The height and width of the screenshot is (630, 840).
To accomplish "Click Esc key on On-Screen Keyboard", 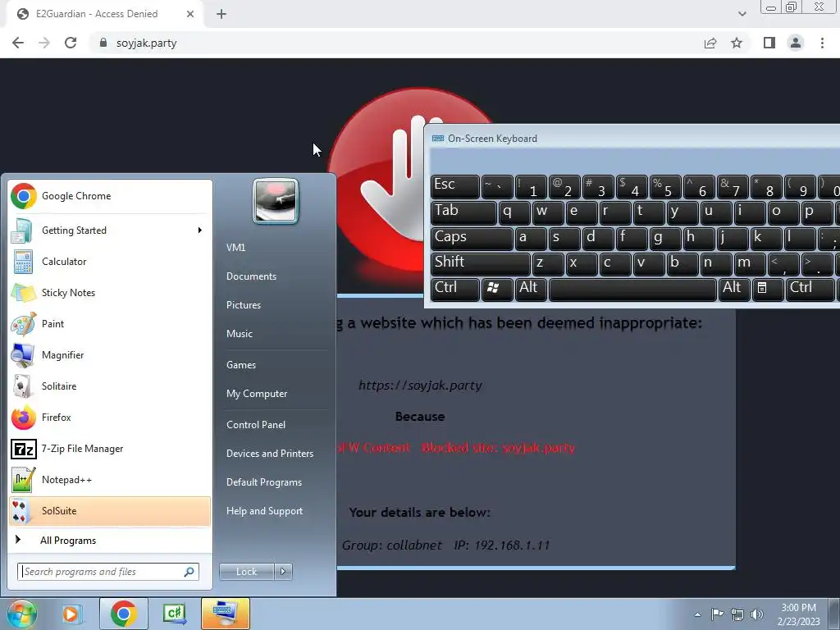I will (x=454, y=187).
